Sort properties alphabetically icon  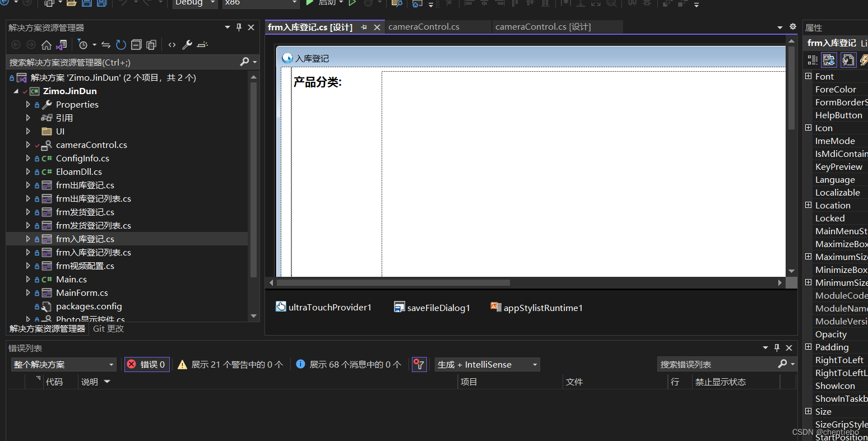pyautogui.click(x=829, y=60)
